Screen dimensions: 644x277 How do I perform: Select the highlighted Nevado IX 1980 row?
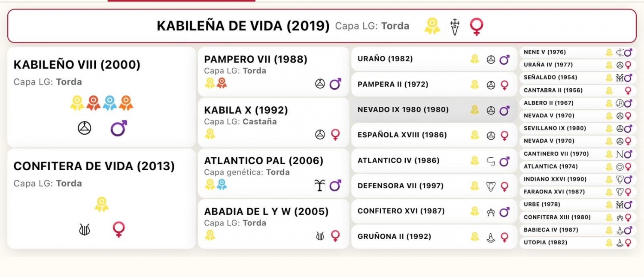pyautogui.click(x=403, y=110)
